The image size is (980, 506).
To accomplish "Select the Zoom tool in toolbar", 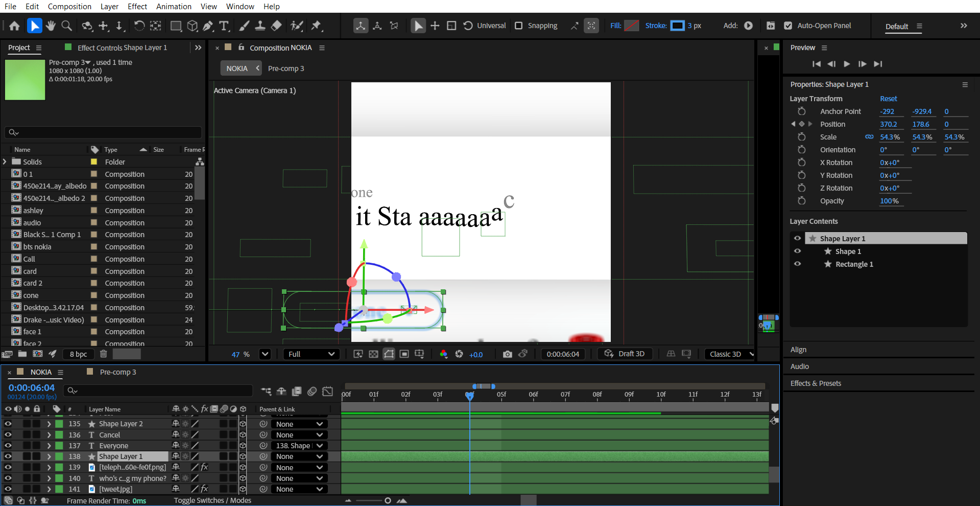I will 66,26.
